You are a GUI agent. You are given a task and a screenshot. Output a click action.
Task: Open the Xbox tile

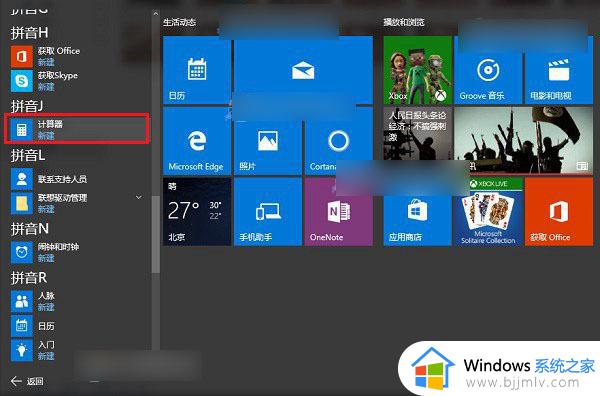pyautogui.click(x=417, y=70)
